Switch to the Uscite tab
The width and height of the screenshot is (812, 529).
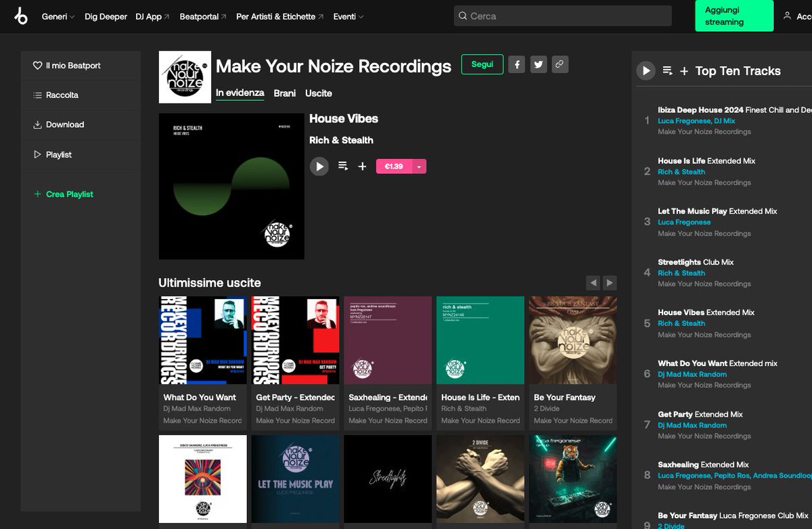[x=319, y=93]
